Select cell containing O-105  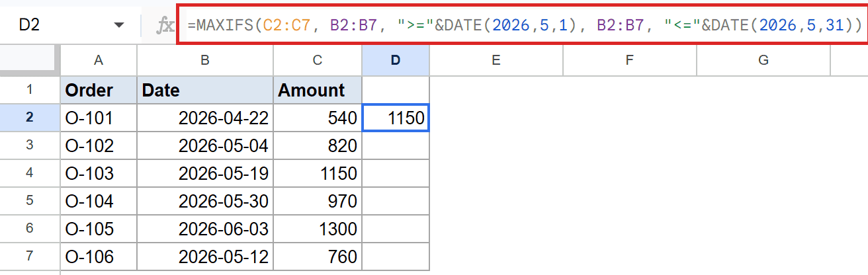[x=99, y=229]
